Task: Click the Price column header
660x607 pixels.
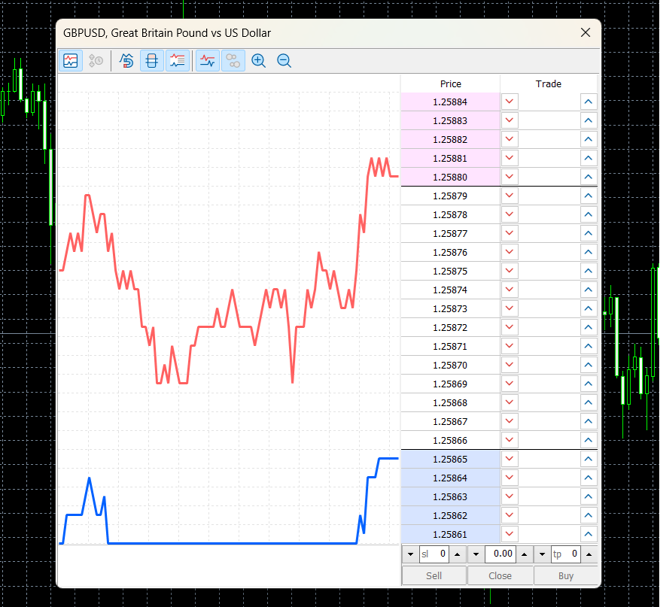Action: point(450,84)
